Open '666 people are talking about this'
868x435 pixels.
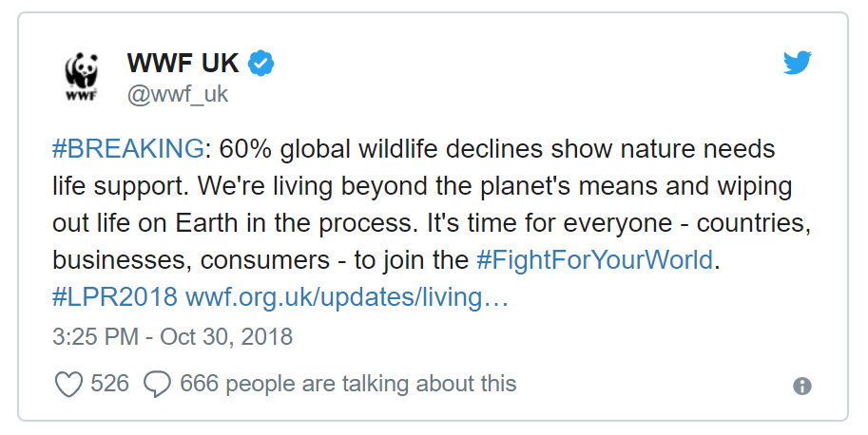point(348,384)
